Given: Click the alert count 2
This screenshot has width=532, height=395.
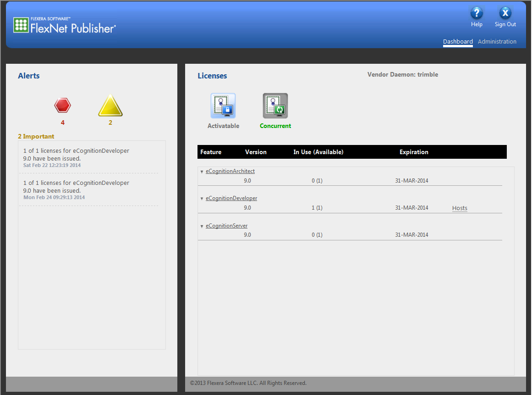Looking at the screenshot, I should (x=110, y=122).
